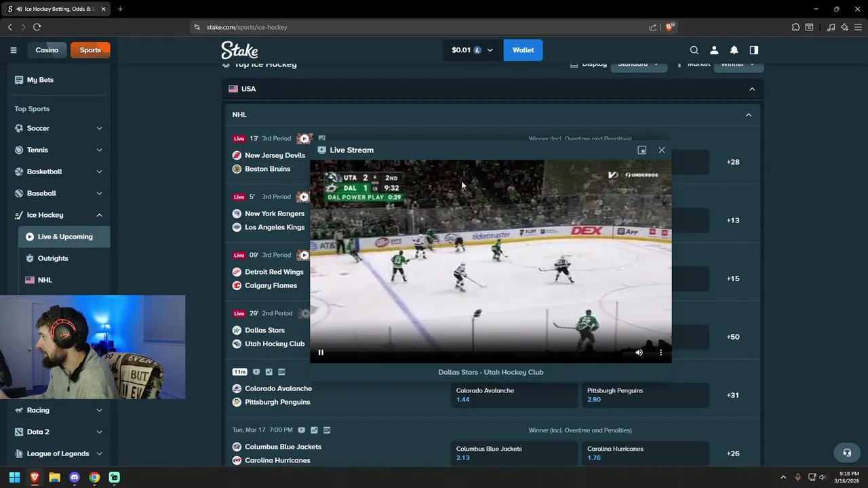
Task: Click the live stream icon for New Jersey Devils match
Action: point(304,138)
